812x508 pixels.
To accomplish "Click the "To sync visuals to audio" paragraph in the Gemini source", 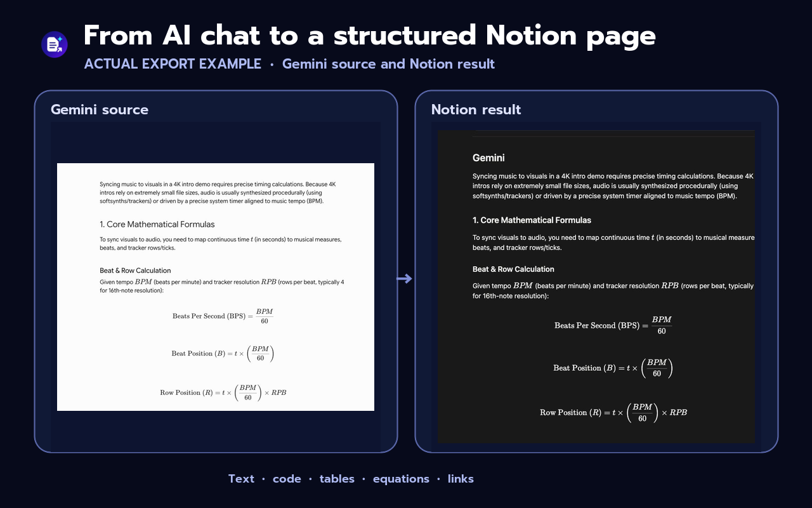I will pos(221,244).
